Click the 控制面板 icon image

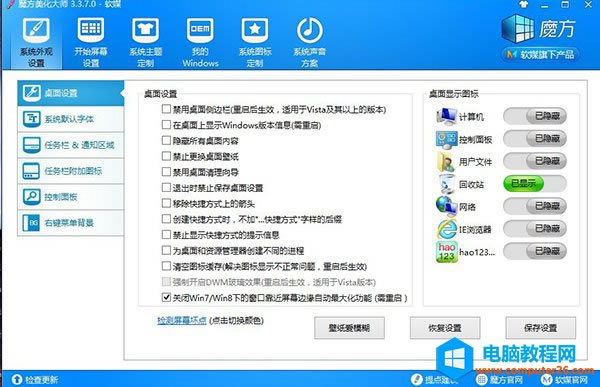coord(446,139)
